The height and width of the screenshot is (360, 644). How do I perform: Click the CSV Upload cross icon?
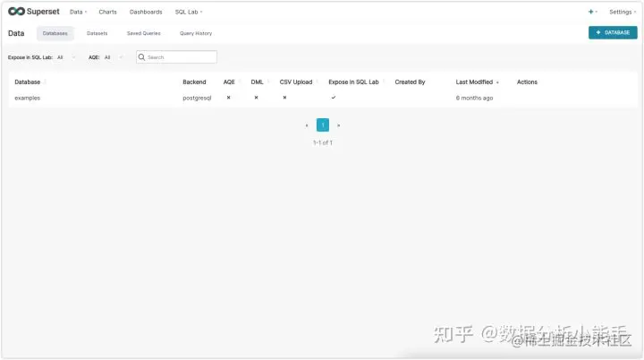(x=284, y=98)
